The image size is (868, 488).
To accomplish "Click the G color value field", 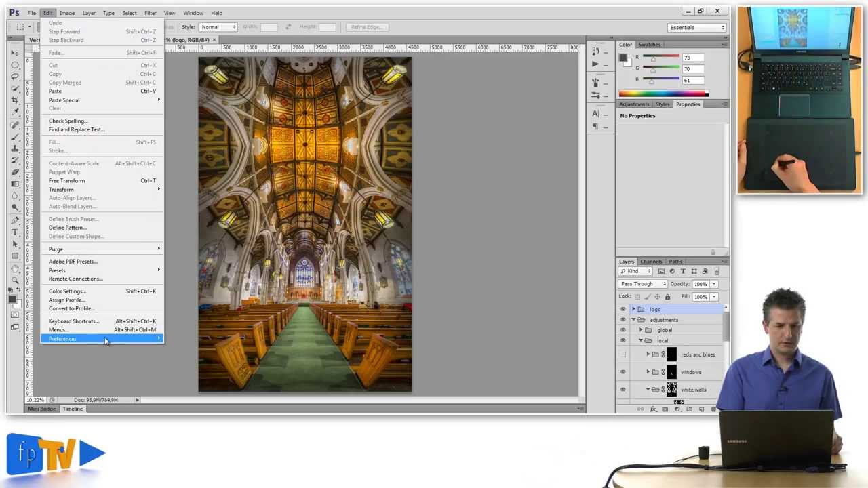I will 693,69.
